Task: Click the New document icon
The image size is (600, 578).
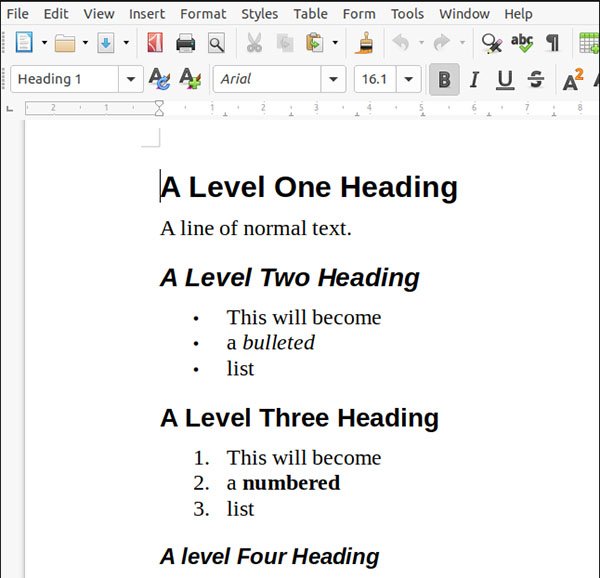Action: tap(24, 42)
